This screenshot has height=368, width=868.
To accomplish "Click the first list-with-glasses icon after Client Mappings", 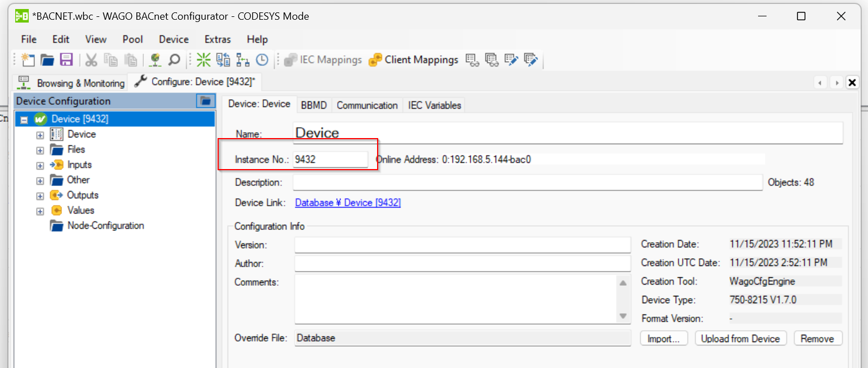I will pos(472,59).
